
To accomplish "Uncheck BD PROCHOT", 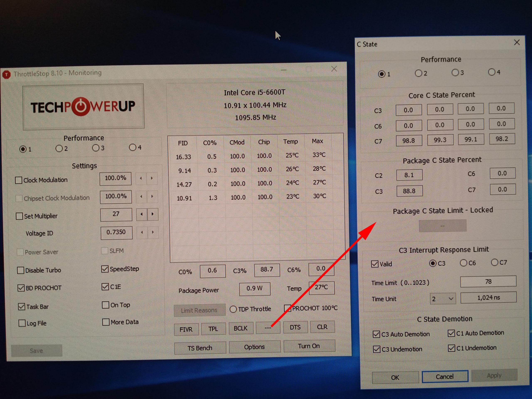I will [x=21, y=288].
